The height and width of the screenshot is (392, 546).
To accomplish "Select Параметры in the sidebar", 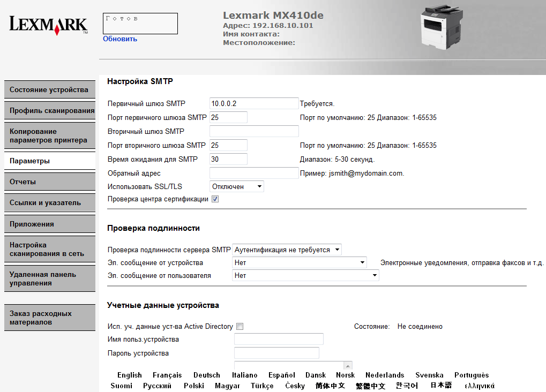I will click(50, 161).
